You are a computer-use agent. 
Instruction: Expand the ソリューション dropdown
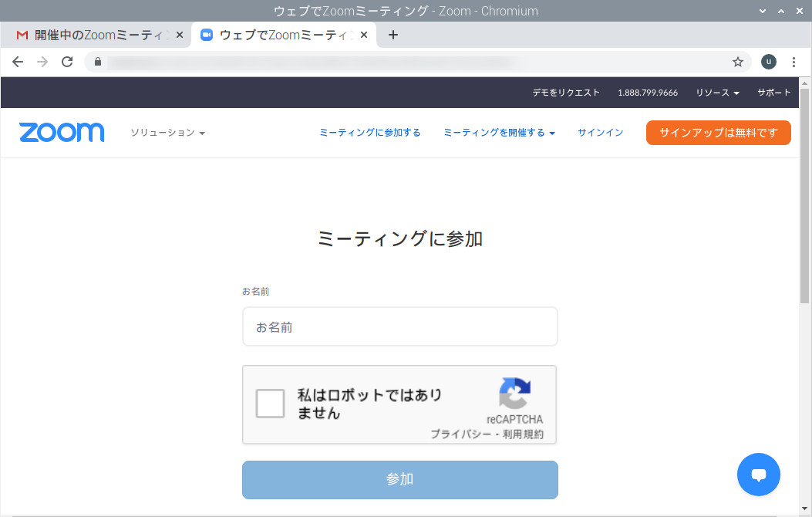[x=167, y=133]
